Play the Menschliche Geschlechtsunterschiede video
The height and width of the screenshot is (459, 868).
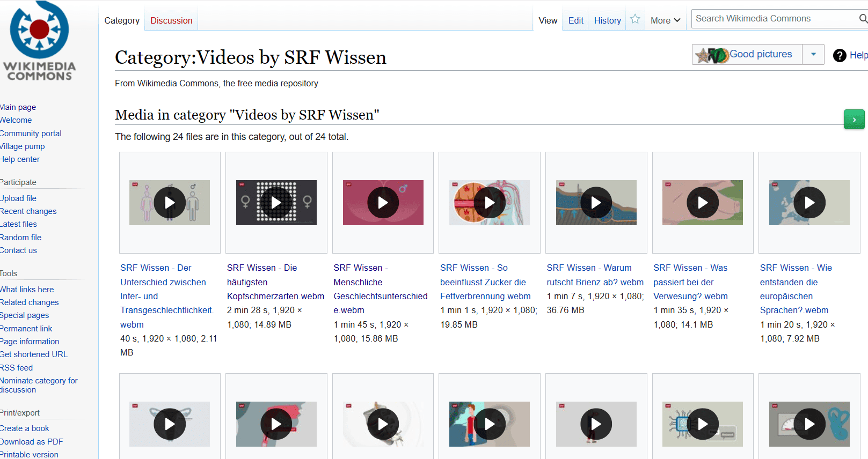pyautogui.click(x=383, y=203)
